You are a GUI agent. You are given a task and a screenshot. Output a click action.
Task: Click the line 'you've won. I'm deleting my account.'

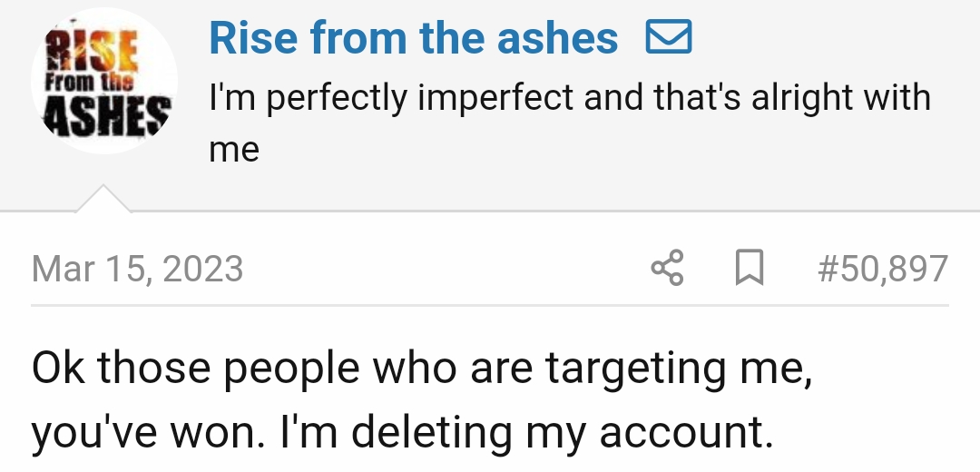coord(402,433)
